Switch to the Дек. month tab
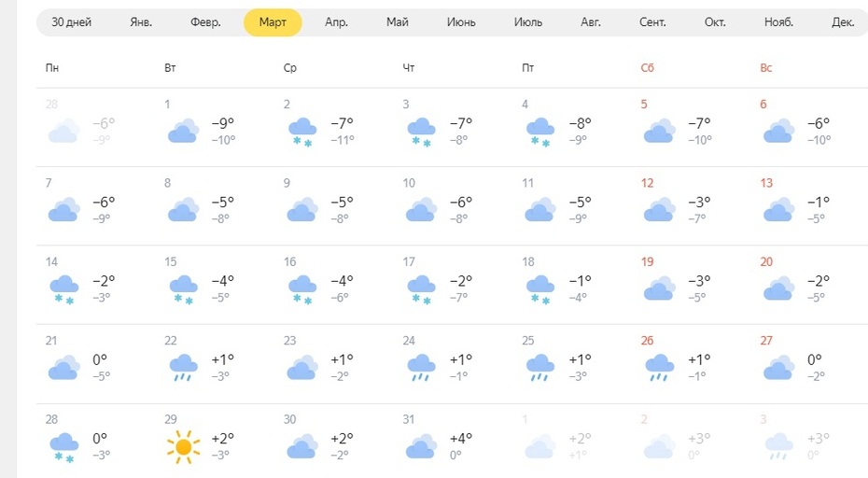This screenshot has width=868, height=478. (x=843, y=22)
